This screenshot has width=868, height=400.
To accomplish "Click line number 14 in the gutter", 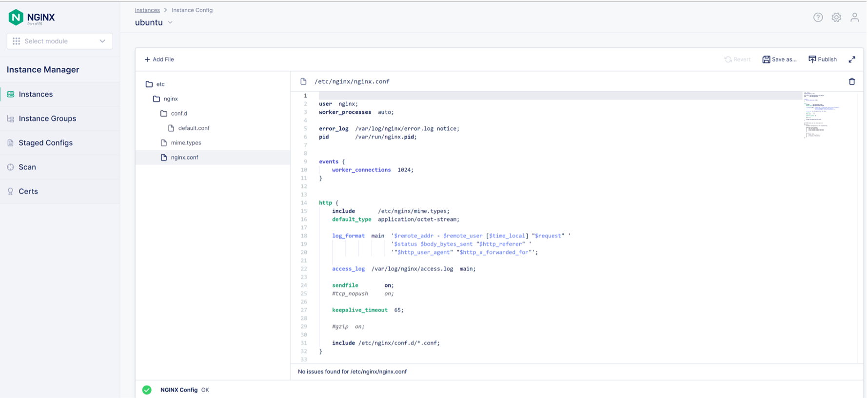I will click(x=304, y=203).
